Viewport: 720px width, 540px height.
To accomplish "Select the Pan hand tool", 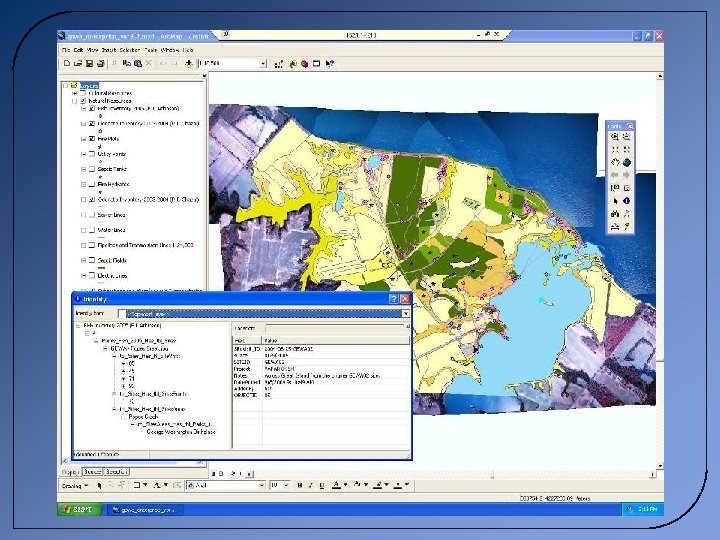I will pos(614,163).
